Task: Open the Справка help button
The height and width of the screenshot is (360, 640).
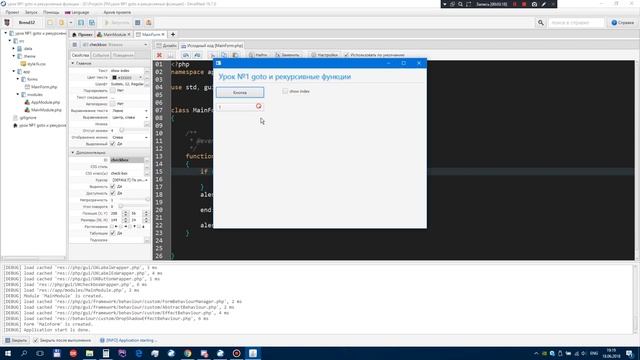Action: 622,23
